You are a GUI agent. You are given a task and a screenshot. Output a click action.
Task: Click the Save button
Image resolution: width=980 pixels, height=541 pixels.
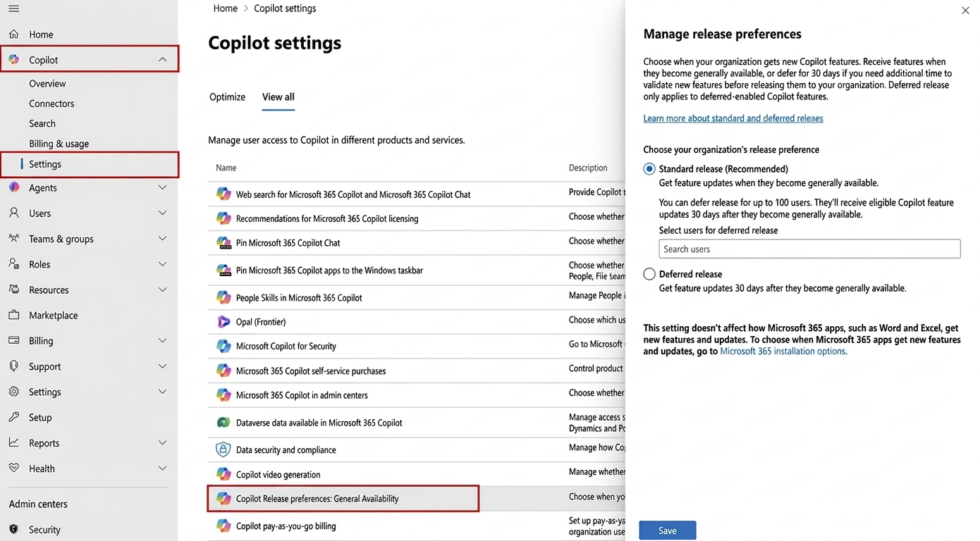pyautogui.click(x=668, y=530)
